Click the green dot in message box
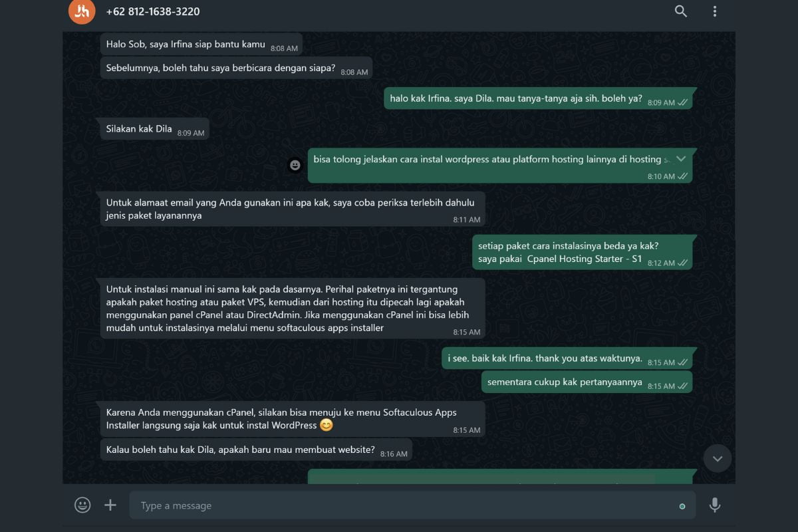This screenshot has width=798, height=532. pos(682,506)
